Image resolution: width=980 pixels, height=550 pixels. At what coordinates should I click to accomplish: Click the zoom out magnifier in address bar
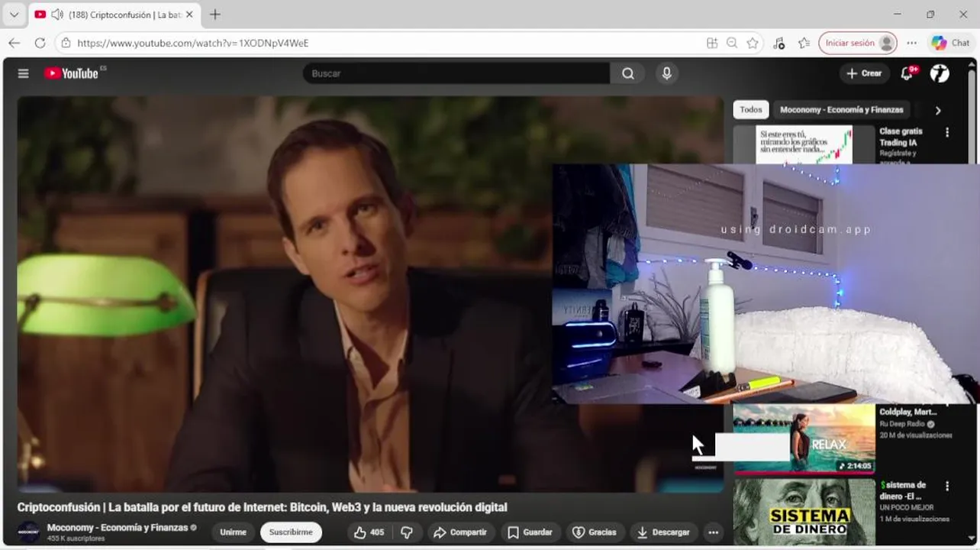732,43
